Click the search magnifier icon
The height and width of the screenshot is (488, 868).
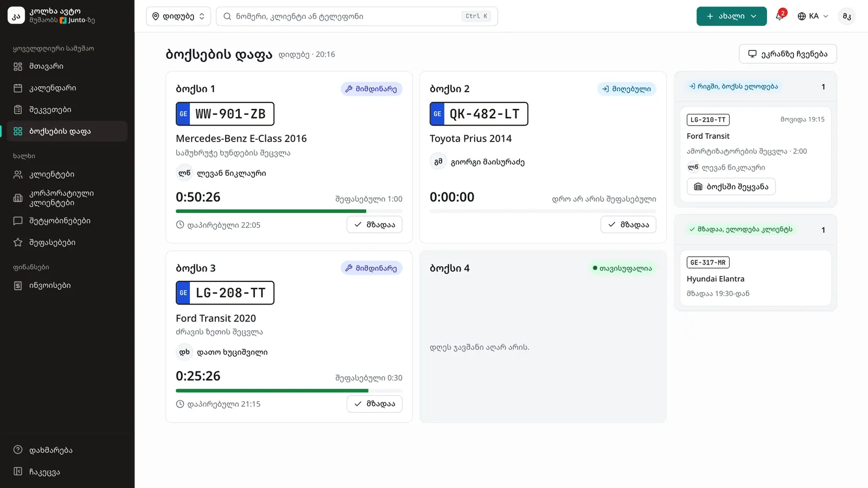click(227, 16)
